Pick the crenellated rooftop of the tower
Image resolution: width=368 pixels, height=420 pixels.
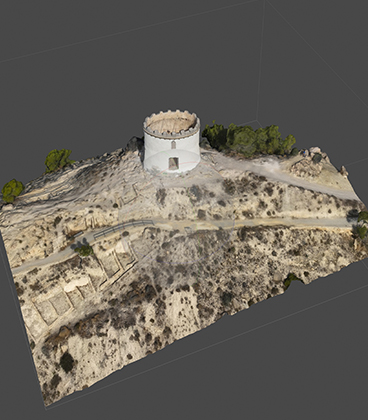[x=171, y=123]
